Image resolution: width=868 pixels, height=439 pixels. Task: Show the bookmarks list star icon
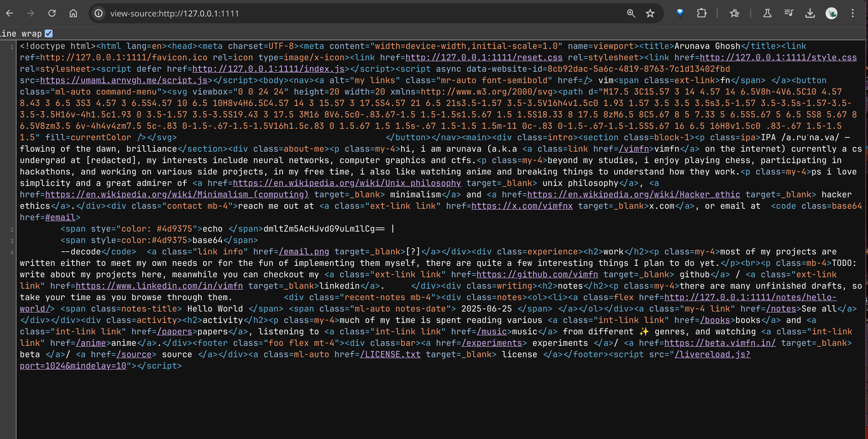[x=734, y=13]
